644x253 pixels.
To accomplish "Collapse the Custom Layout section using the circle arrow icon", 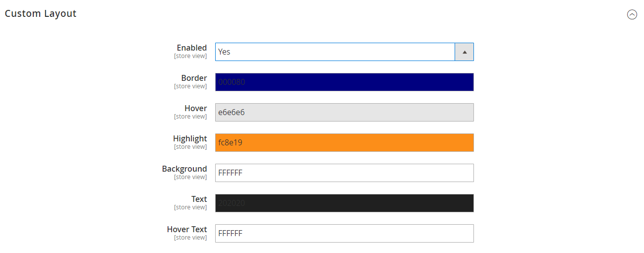I will coord(632,14).
